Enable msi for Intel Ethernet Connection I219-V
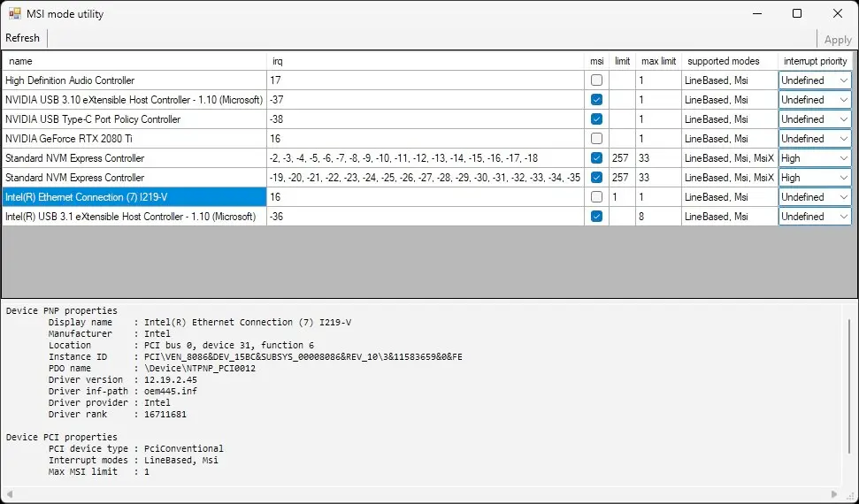This screenshot has width=859, height=504. [596, 197]
